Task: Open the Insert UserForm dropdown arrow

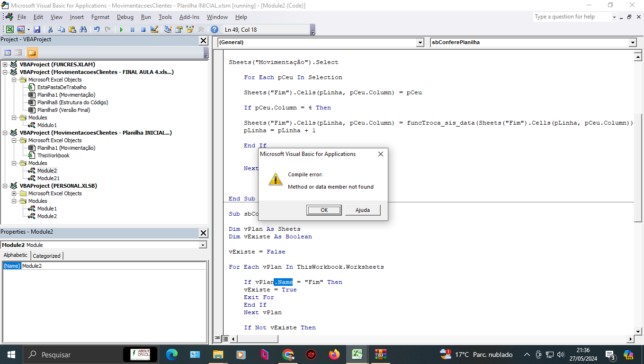Action: pos(28,29)
